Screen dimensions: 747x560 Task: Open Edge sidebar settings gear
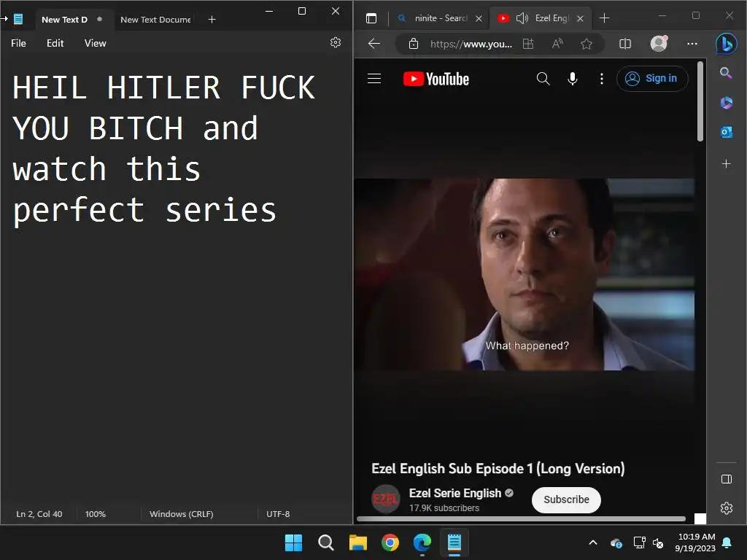(727, 508)
